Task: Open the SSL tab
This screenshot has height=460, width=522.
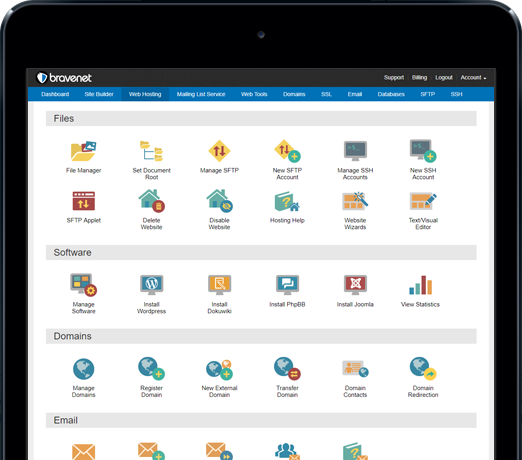Action: 326,94
